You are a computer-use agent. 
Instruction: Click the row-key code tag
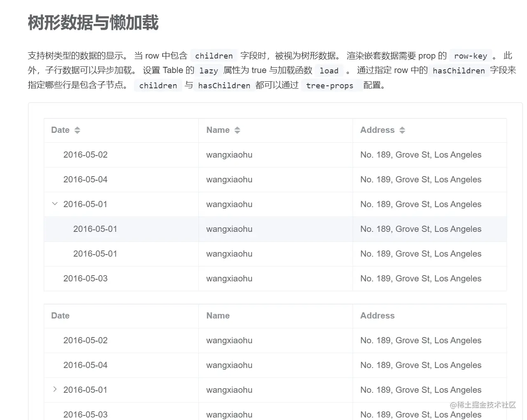pos(471,56)
